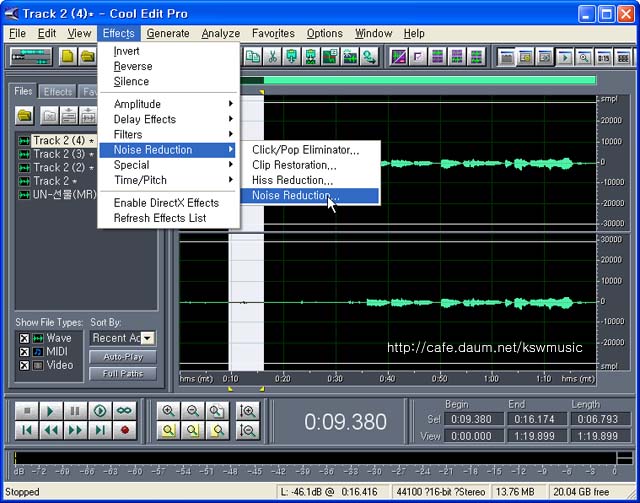This screenshot has width=640, height=503.
Task: Select Noise Reduction... in the submenu
Action: [310, 196]
